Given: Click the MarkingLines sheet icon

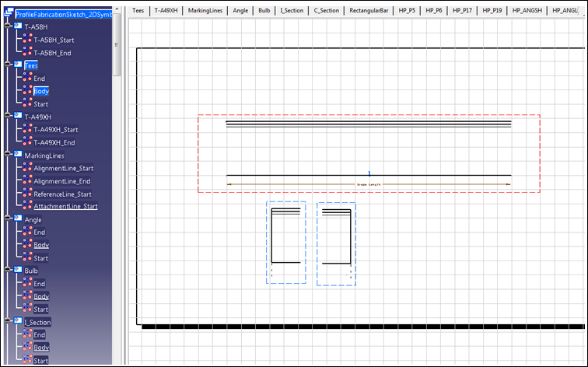Looking at the screenshot, I should point(17,155).
